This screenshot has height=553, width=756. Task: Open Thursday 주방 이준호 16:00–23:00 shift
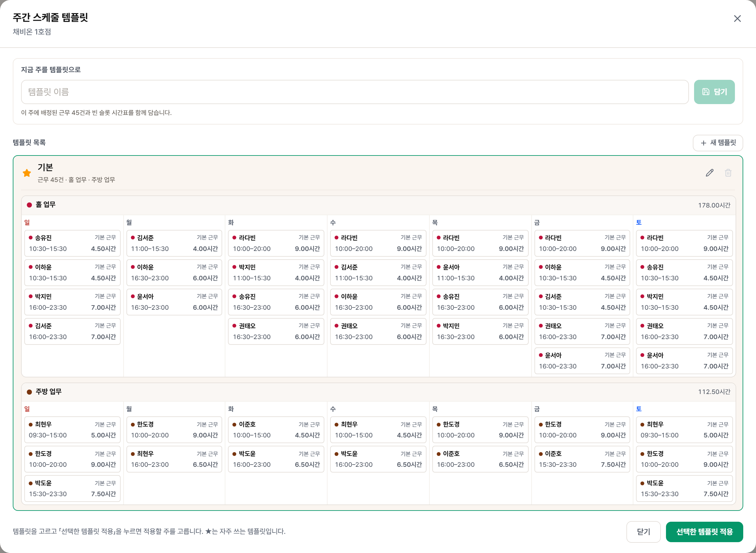[480, 459]
